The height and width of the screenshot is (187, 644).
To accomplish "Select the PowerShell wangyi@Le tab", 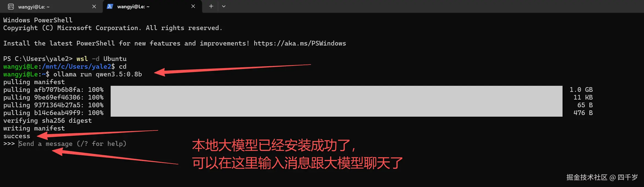I will coord(152,7).
